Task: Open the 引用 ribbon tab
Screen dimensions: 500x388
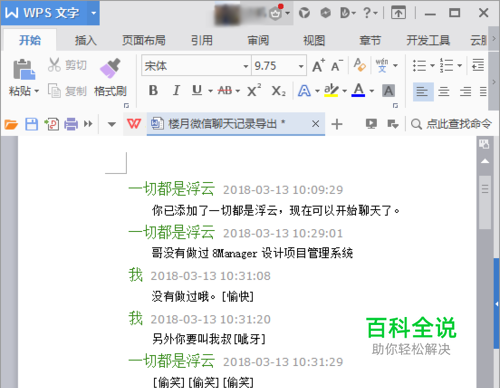Action: [x=202, y=40]
